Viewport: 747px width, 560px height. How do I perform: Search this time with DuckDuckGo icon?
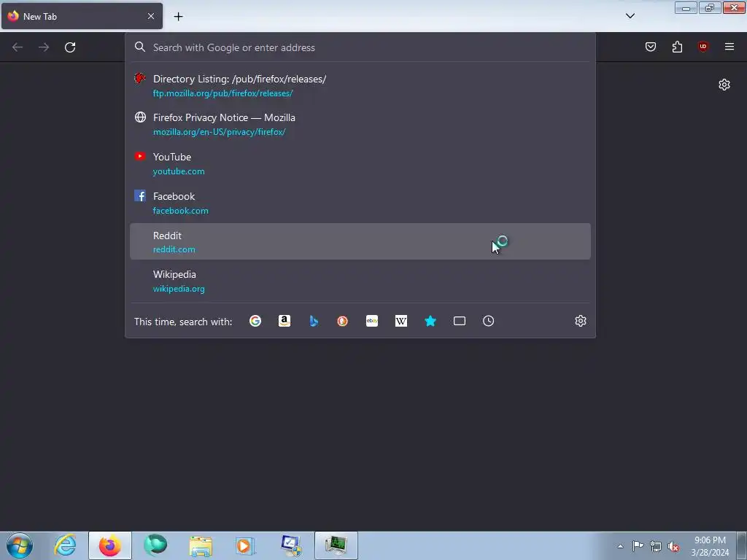coord(343,321)
